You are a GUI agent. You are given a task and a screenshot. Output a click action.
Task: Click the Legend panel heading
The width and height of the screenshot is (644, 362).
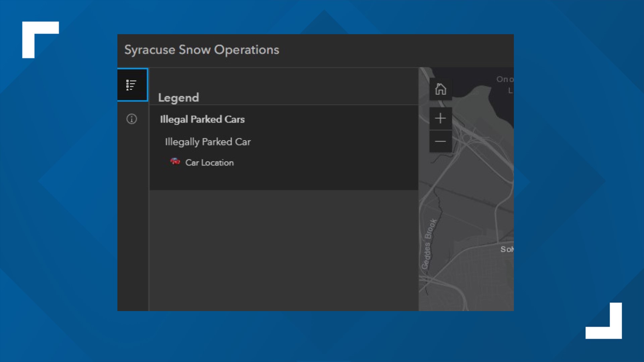pyautogui.click(x=178, y=98)
